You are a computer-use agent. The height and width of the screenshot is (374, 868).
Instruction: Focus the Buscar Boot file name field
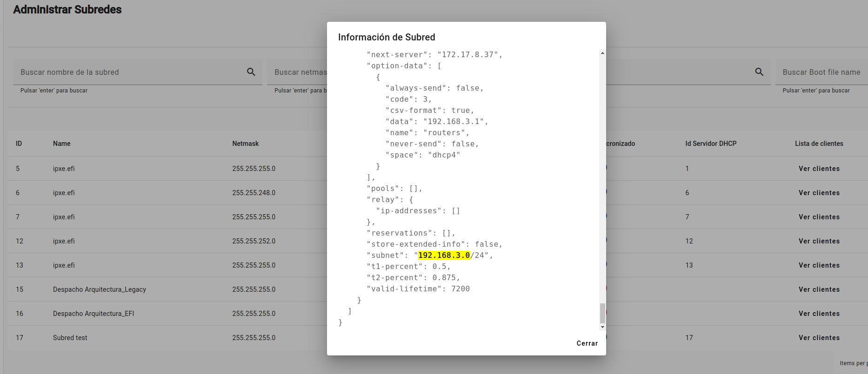[821, 72]
